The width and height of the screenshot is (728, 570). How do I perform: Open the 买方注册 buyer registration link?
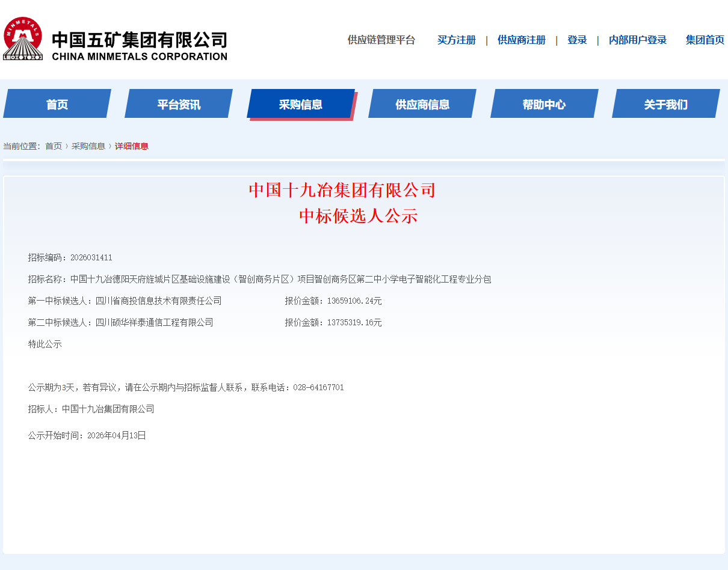(x=456, y=40)
